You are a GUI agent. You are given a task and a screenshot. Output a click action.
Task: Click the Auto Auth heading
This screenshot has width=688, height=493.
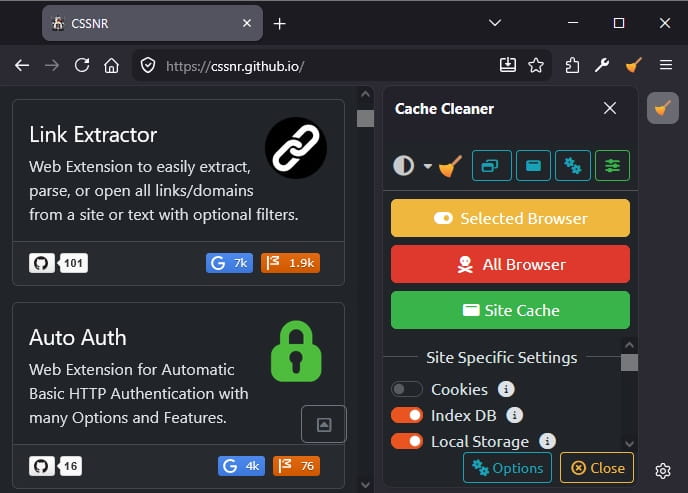tap(78, 338)
